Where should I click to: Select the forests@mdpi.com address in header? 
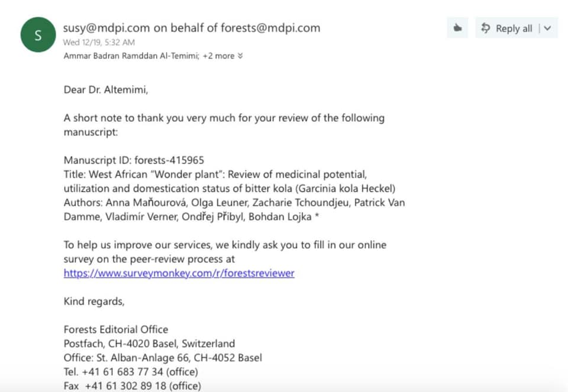pyautogui.click(x=270, y=28)
